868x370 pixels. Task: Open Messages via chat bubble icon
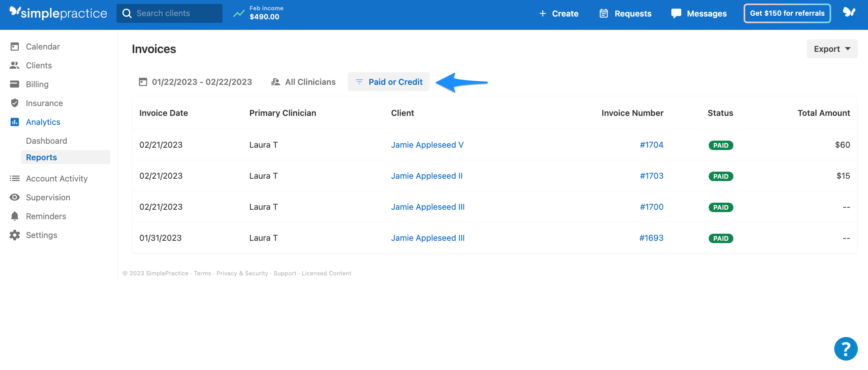pos(676,13)
